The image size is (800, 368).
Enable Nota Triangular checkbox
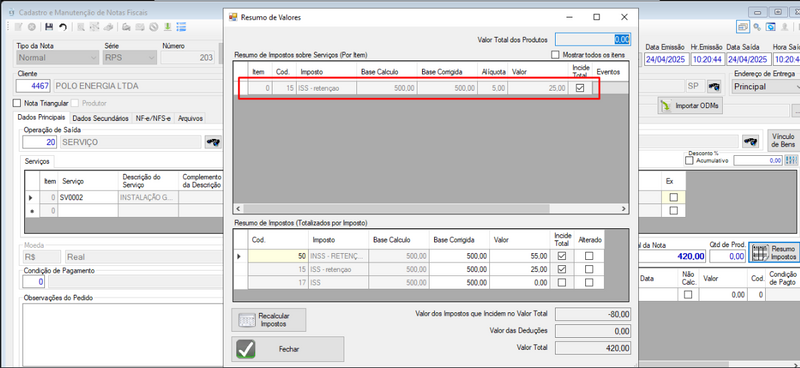(x=17, y=103)
